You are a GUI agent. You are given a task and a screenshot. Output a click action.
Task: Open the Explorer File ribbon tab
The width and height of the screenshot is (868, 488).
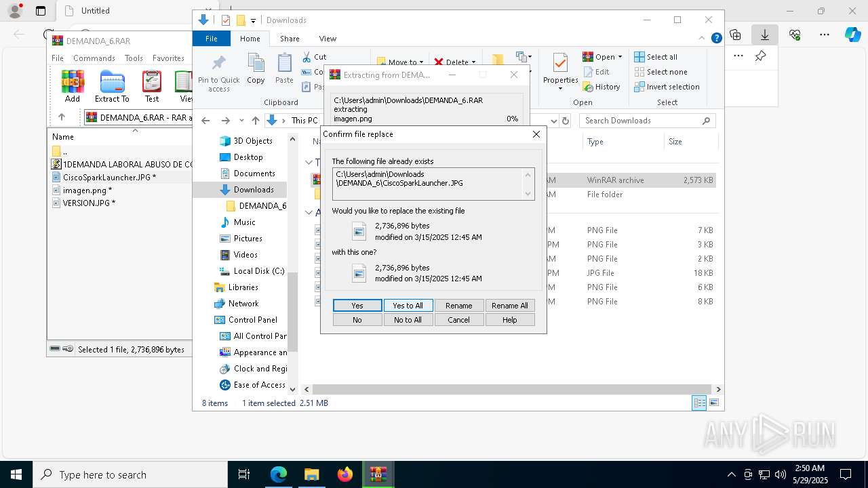pyautogui.click(x=212, y=39)
